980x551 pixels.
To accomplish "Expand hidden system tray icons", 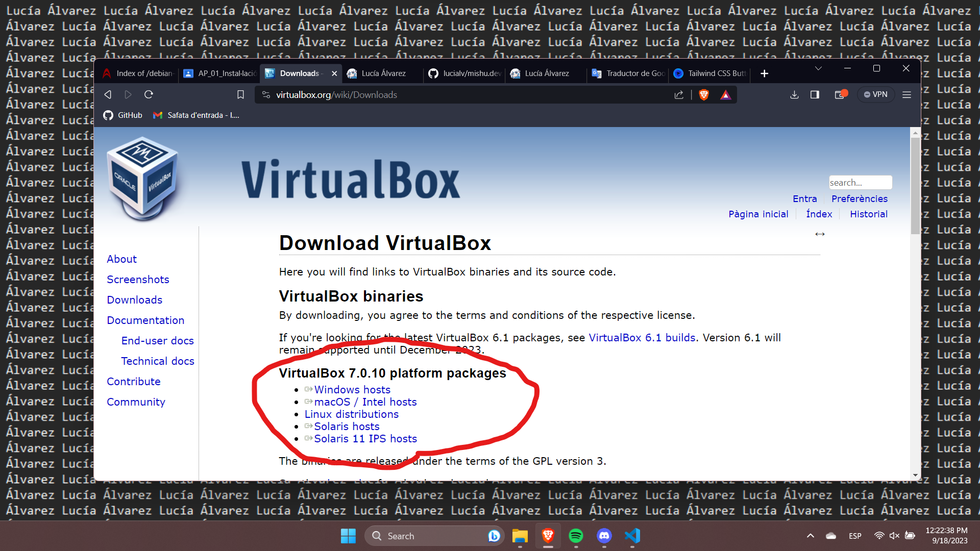I will (x=810, y=536).
